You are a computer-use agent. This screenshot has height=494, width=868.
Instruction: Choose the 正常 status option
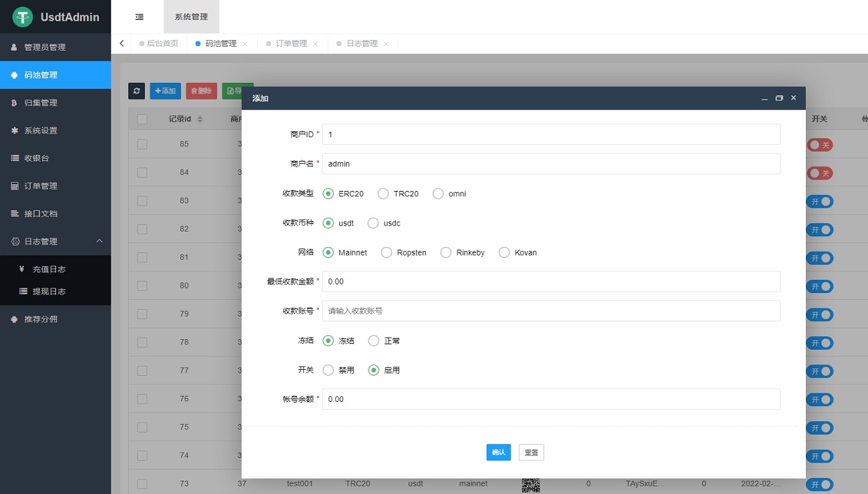[x=373, y=340]
